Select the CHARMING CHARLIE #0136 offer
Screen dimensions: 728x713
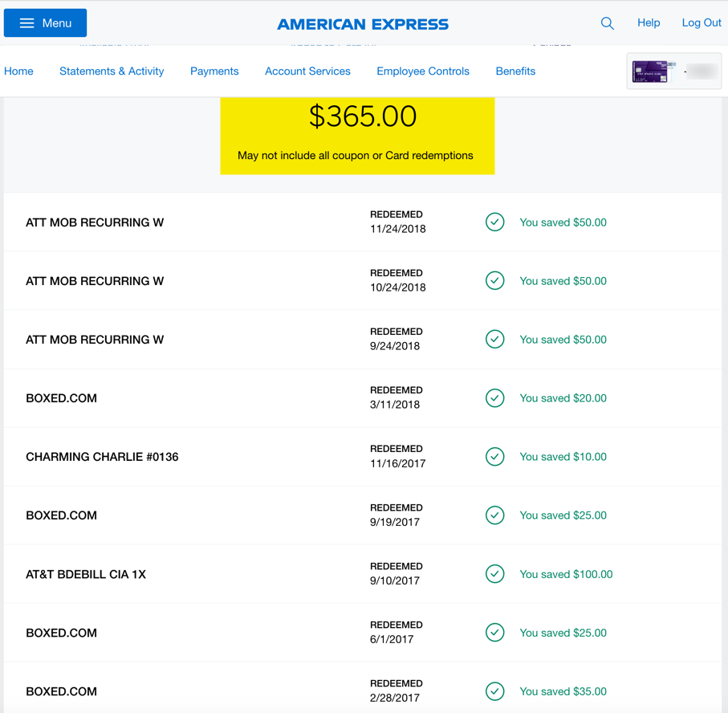pos(102,457)
